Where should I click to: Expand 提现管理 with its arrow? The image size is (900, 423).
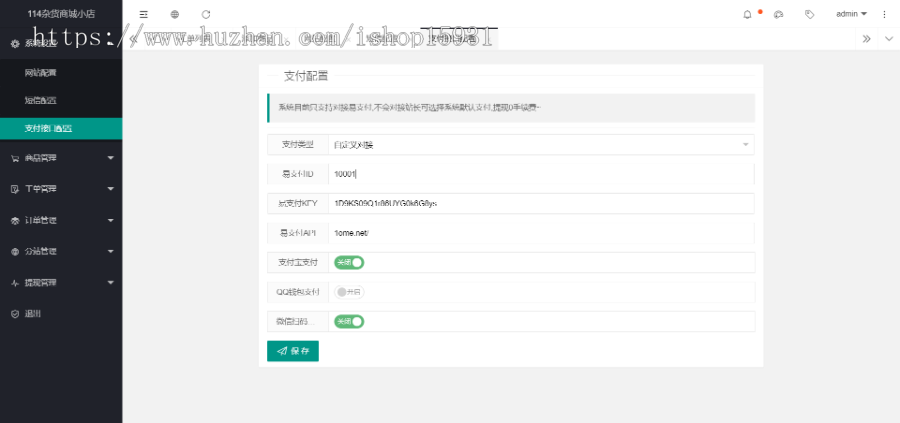click(x=111, y=283)
